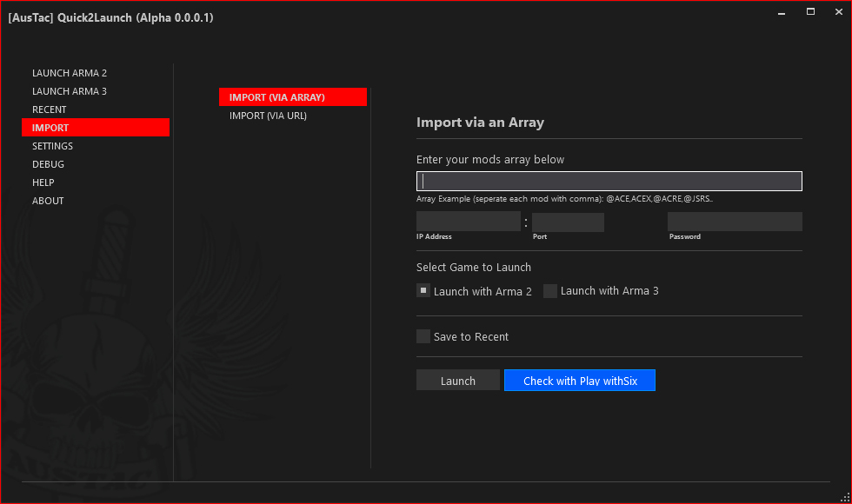
Task: Minimize the Quick2Launch window
Action: (x=782, y=12)
